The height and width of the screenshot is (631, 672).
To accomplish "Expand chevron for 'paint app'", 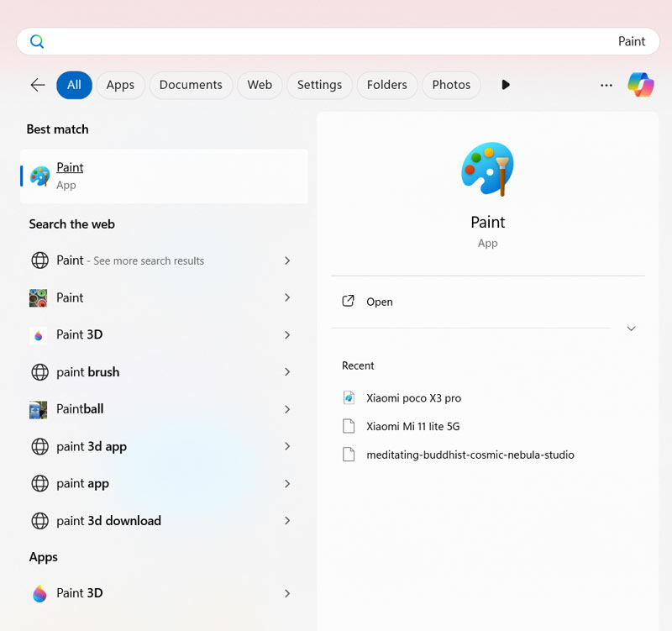I will point(287,483).
